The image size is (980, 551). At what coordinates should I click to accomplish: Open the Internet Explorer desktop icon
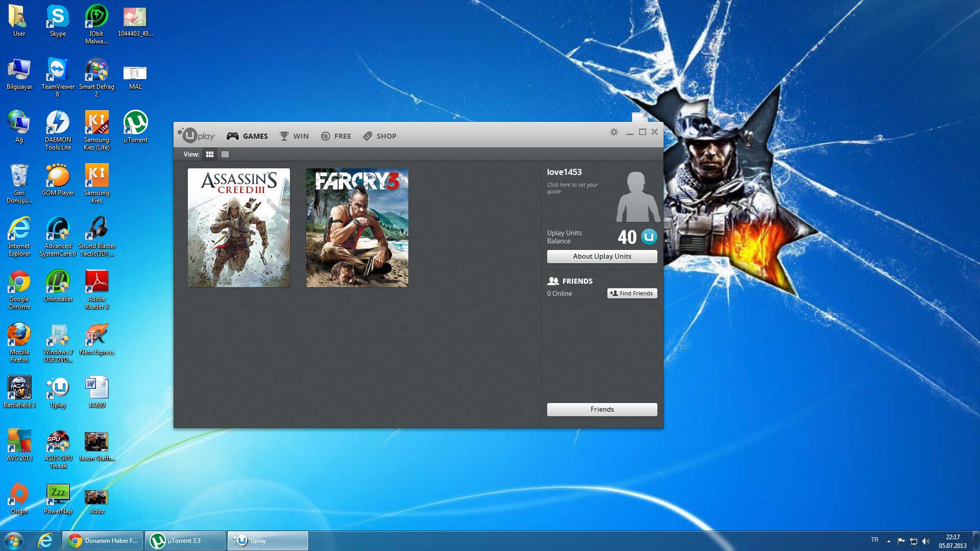(x=19, y=236)
